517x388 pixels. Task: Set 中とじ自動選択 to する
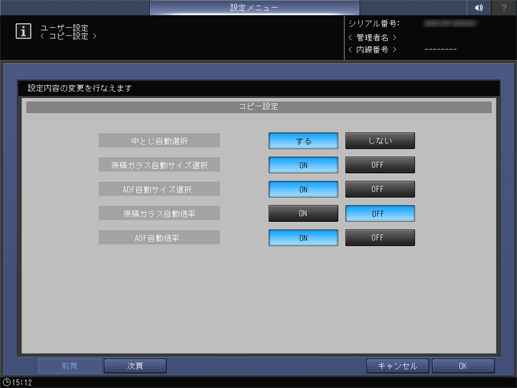pyautogui.click(x=303, y=141)
